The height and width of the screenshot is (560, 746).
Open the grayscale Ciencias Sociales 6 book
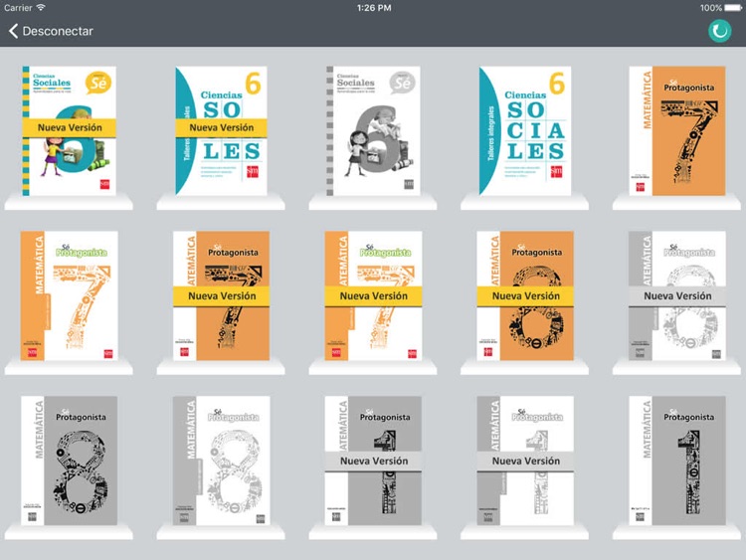(x=373, y=131)
